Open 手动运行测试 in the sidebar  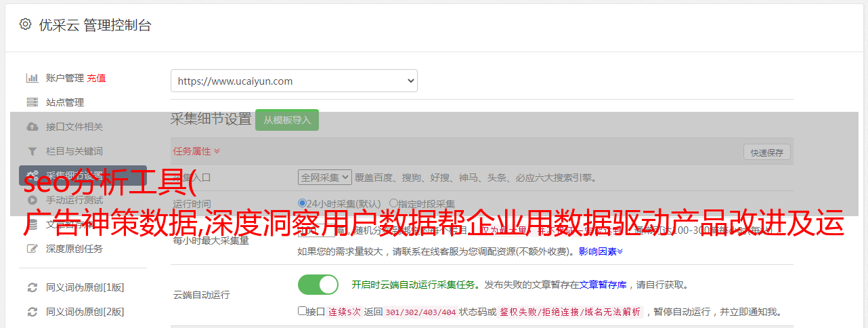74,200
